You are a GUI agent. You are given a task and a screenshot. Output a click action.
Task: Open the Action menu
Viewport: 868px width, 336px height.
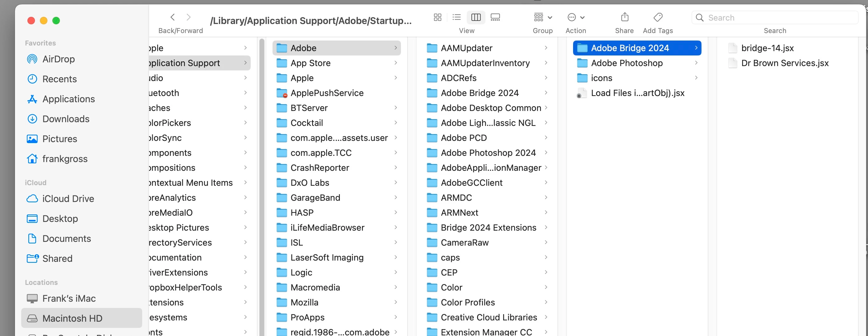click(x=576, y=17)
